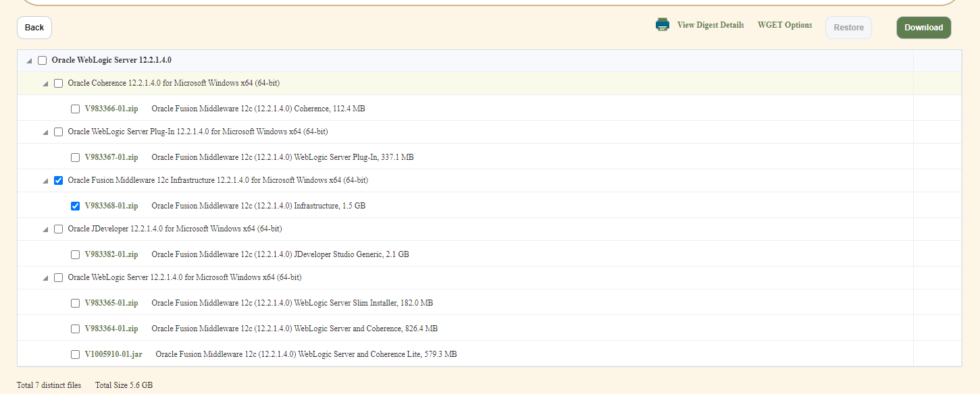Check Oracle Coherence 12.2.1.4.0 group checkbox
Screen dimensions: 980x394
point(59,84)
